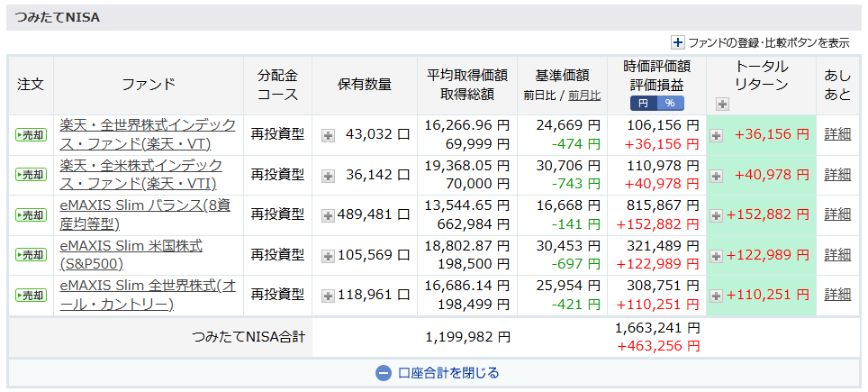Click 基準価額 24,669 円 value
The image size is (868, 392).
tap(568, 125)
